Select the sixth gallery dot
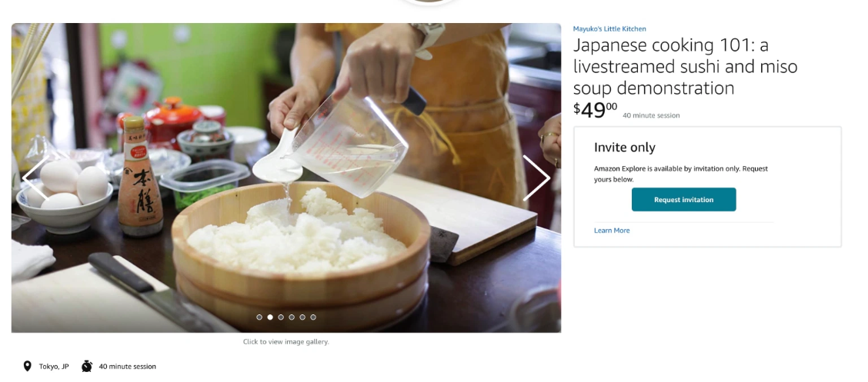Screen dimensions: 868x382 click(x=313, y=317)
